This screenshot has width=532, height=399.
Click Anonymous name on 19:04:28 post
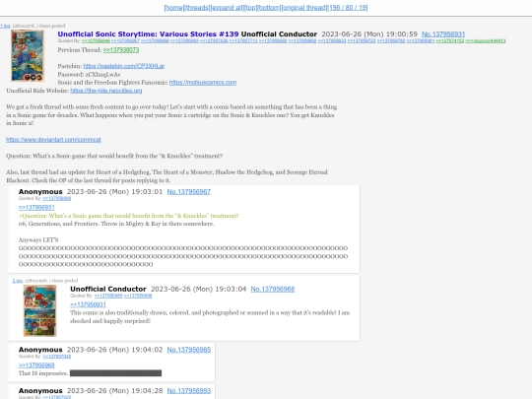point(40,391)
